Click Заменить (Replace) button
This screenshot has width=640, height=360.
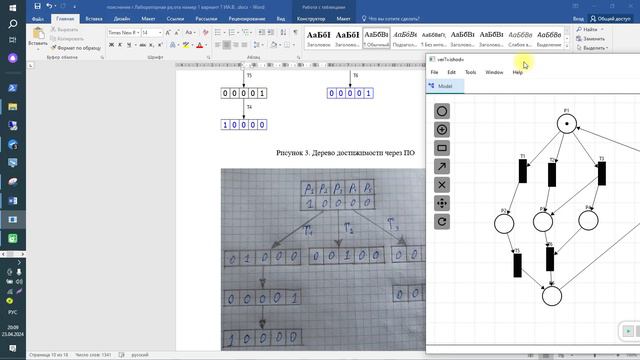(x=591, y=39)
